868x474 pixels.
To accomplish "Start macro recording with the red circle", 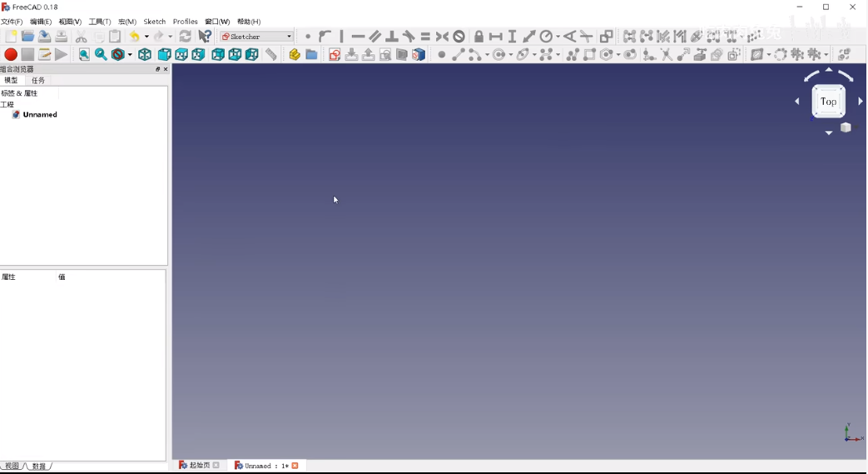I will point(11,54).
